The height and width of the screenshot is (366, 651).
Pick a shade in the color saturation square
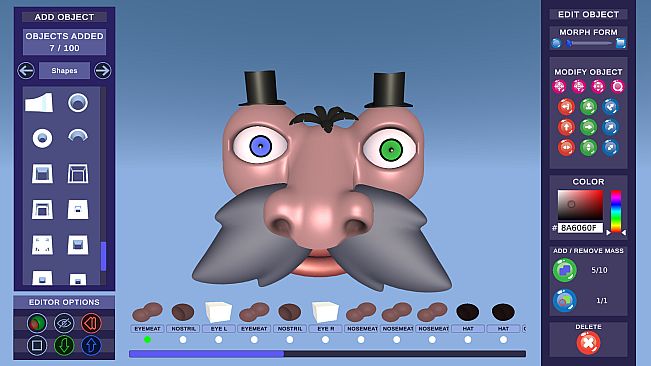[x=580, y=205]
